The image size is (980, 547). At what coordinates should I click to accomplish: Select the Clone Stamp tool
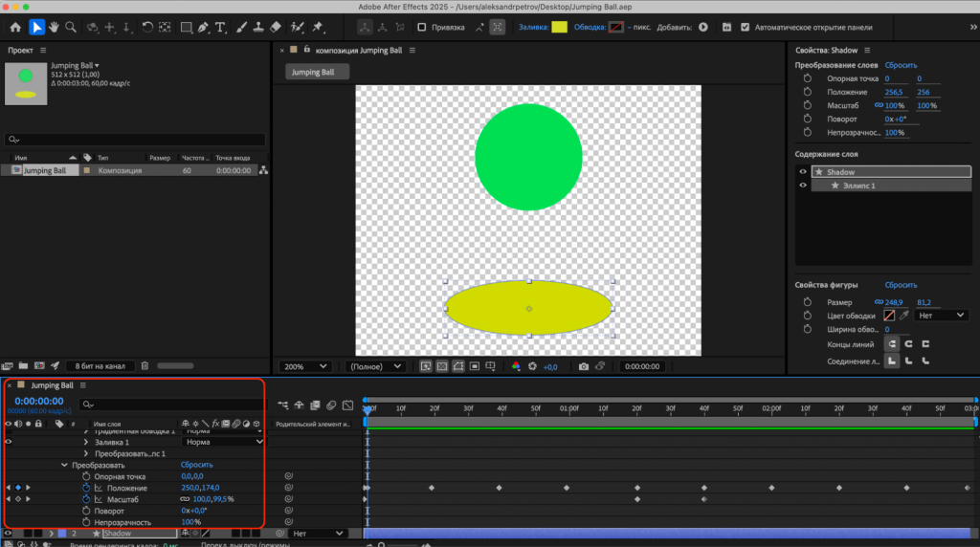pyautogui.click(x=258, y=27)
